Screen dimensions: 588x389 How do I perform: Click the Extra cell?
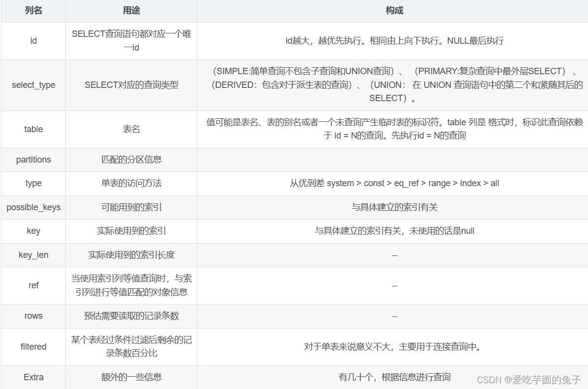(x=33, y=377)
